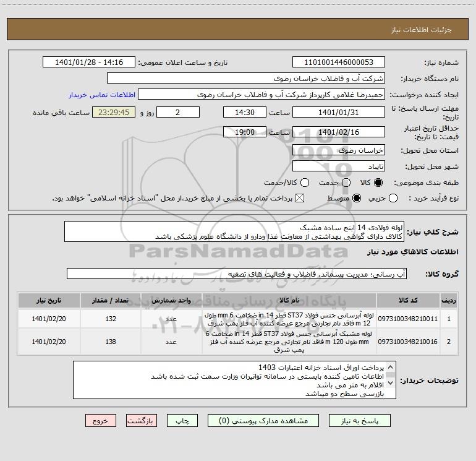
Task: Click buyer note line 'اقلام به متر می باشد'
Action: click(351, 385)
